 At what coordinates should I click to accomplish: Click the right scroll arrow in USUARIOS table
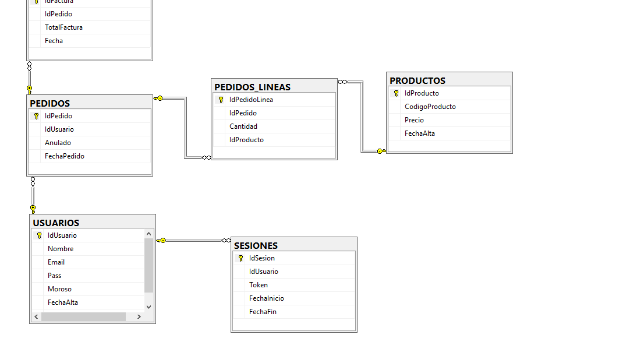[x=139, y=316]
